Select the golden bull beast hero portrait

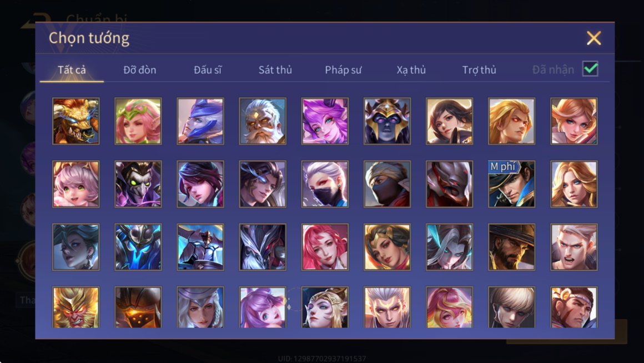pyautogui.click(x=76, y=121)
